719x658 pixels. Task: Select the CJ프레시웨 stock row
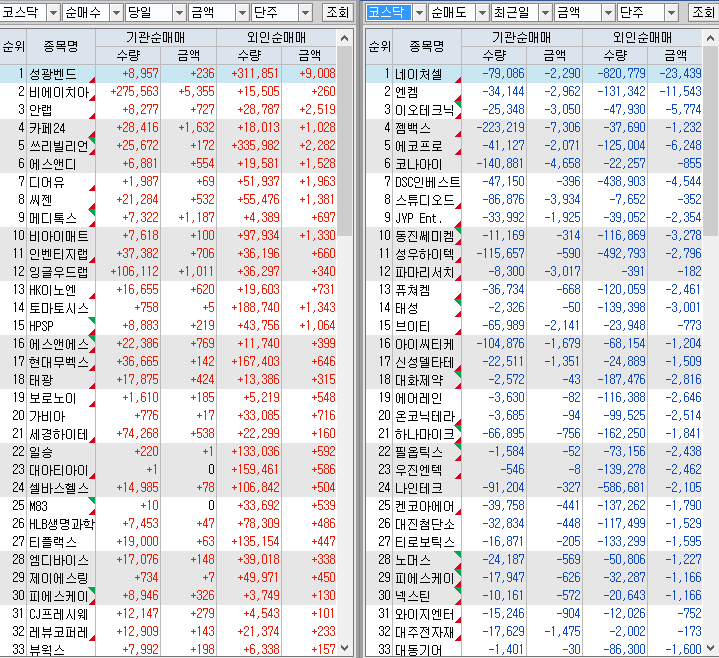click(x=168, y=614)
